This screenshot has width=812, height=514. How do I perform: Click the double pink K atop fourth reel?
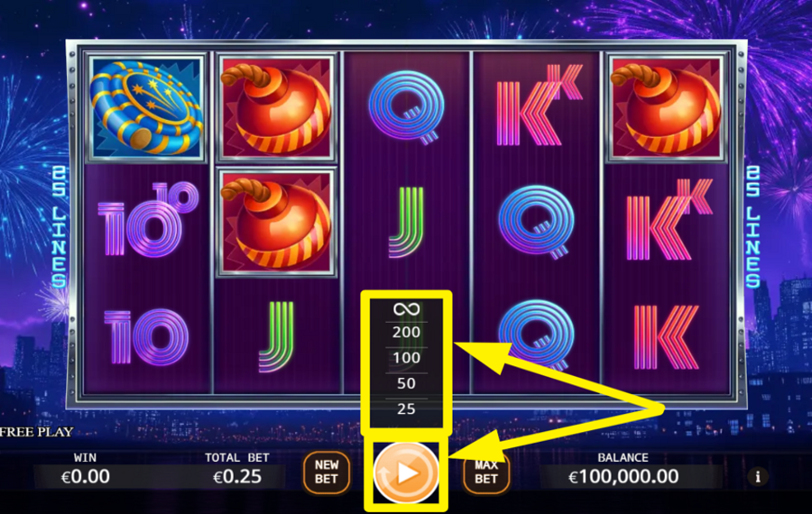[540, 106]
